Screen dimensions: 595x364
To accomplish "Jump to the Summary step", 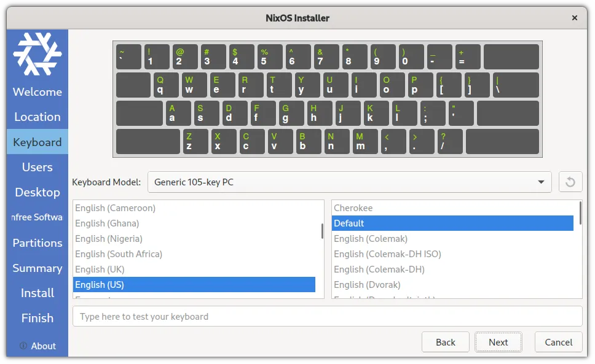I will pyautogui.click(x=37, y=268).
